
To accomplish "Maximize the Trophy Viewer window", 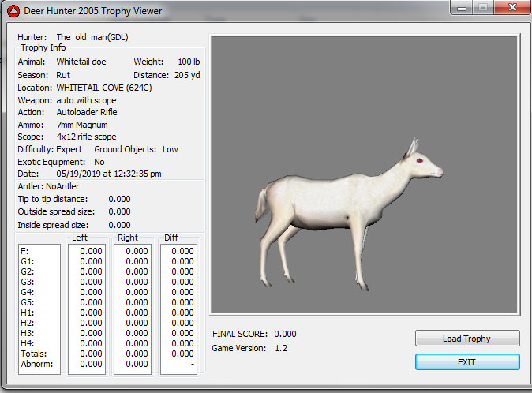I will (482, 8).
